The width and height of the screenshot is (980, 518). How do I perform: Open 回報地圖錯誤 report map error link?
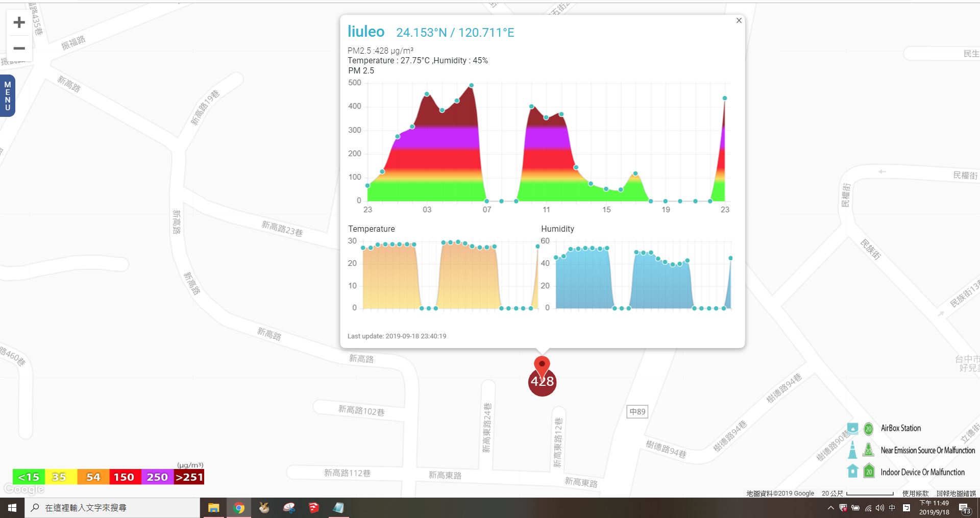point(956,494)
